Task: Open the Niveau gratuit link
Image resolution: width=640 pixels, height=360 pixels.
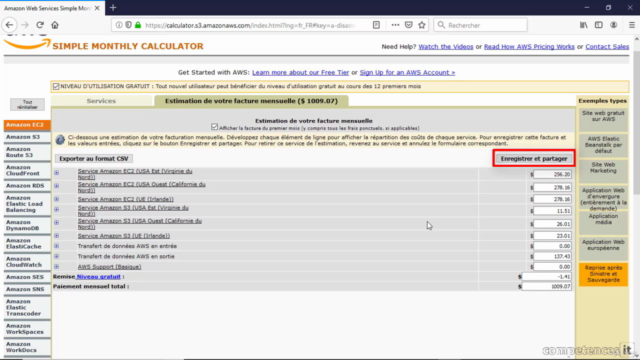Action: pos(99,277)
